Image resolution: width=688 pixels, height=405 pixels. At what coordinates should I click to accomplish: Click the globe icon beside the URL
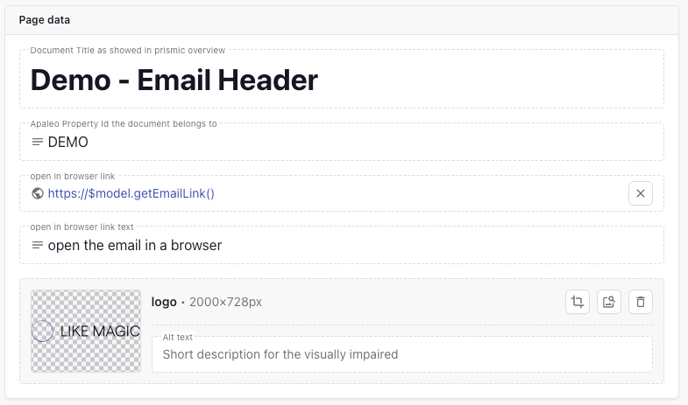37,194
